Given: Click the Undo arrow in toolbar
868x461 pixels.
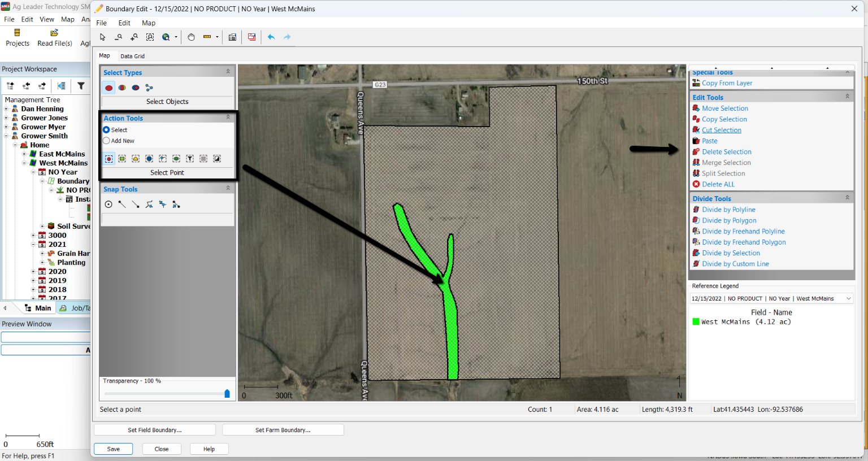Looking at the screenshot, I should [271, 37].
